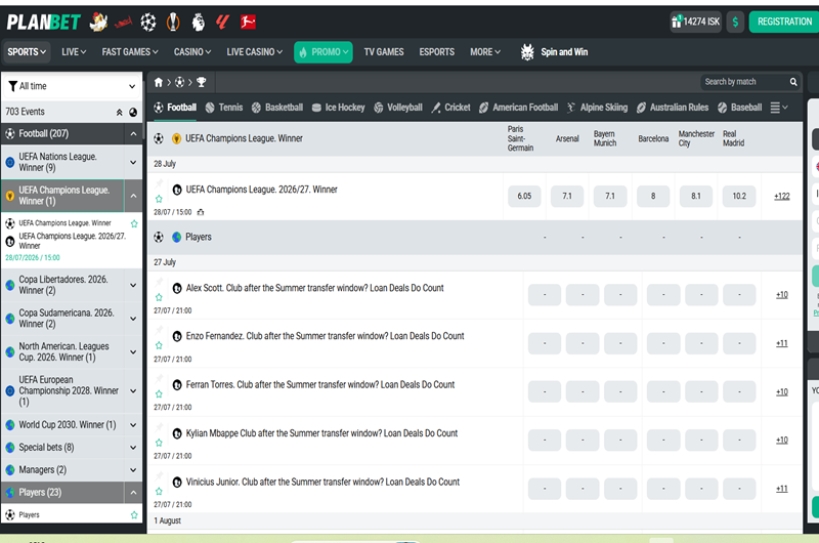Collapse UEFA Champions League Winner (1)
Image resolution: width=819 pixels, height=543 pixels.
click(x=133, y=196)
